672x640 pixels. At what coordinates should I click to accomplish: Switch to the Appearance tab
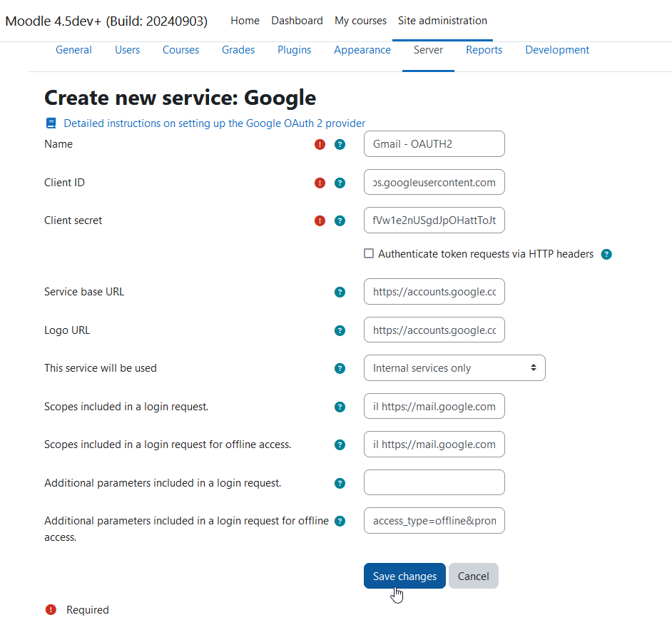click(362, 50)
